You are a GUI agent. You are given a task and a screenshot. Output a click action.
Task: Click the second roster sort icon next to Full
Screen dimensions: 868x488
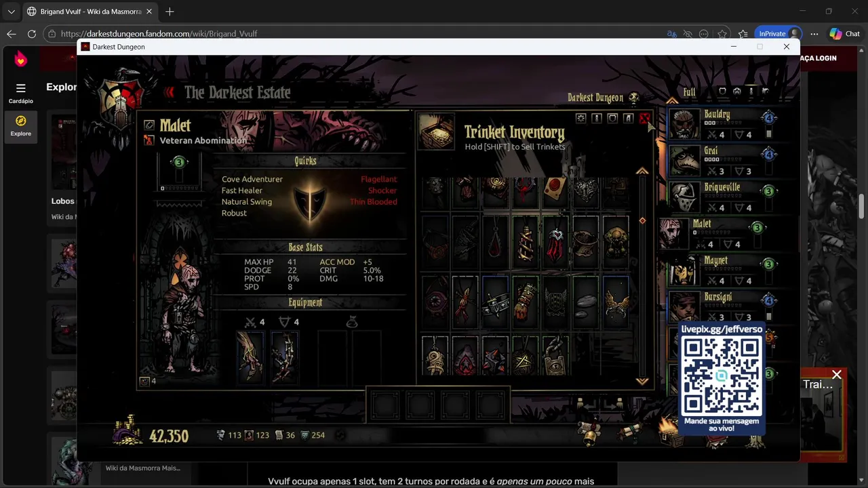point(737,91)
